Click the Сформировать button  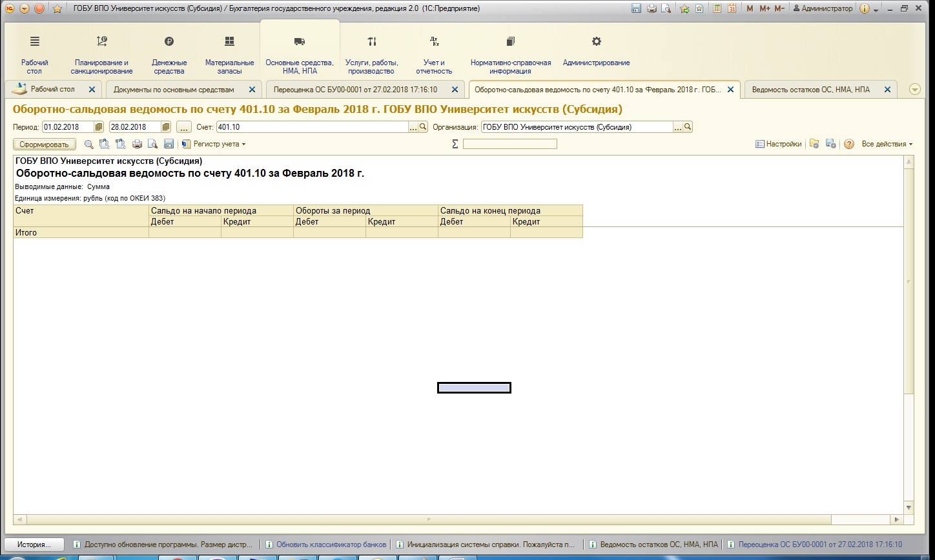(x=44, y=145)
